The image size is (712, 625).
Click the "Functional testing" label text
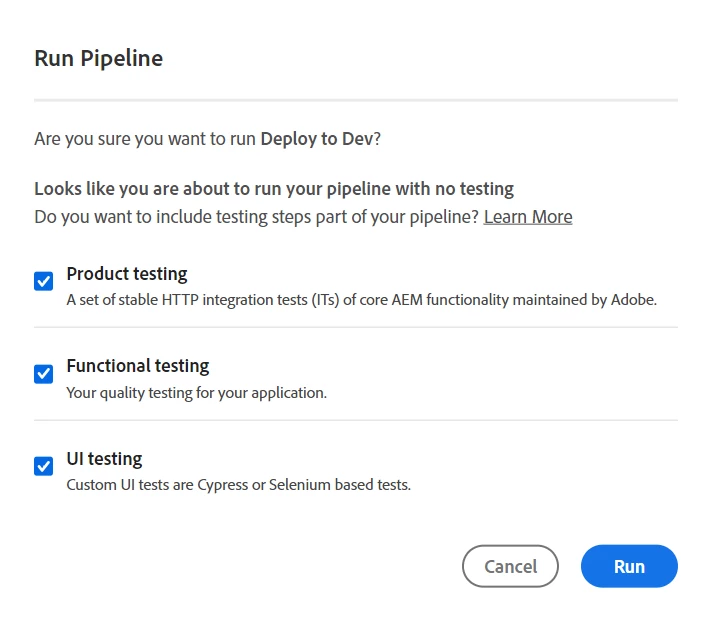point(138,366)
